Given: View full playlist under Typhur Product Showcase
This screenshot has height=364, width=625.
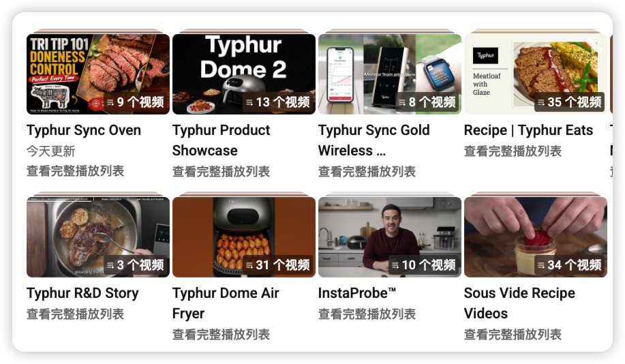Looking at the screenshot, I should 222,172.
